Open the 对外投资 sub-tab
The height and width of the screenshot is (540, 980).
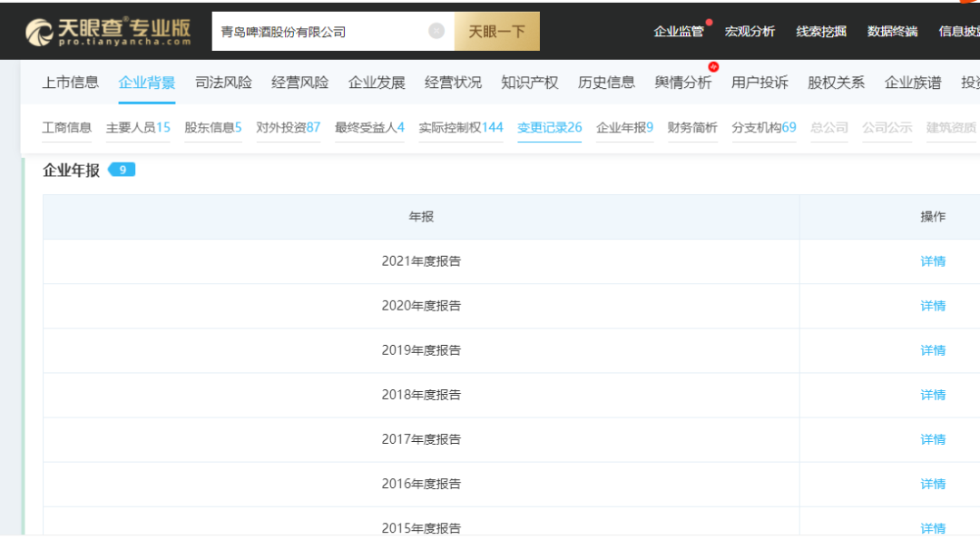(288, 127)
